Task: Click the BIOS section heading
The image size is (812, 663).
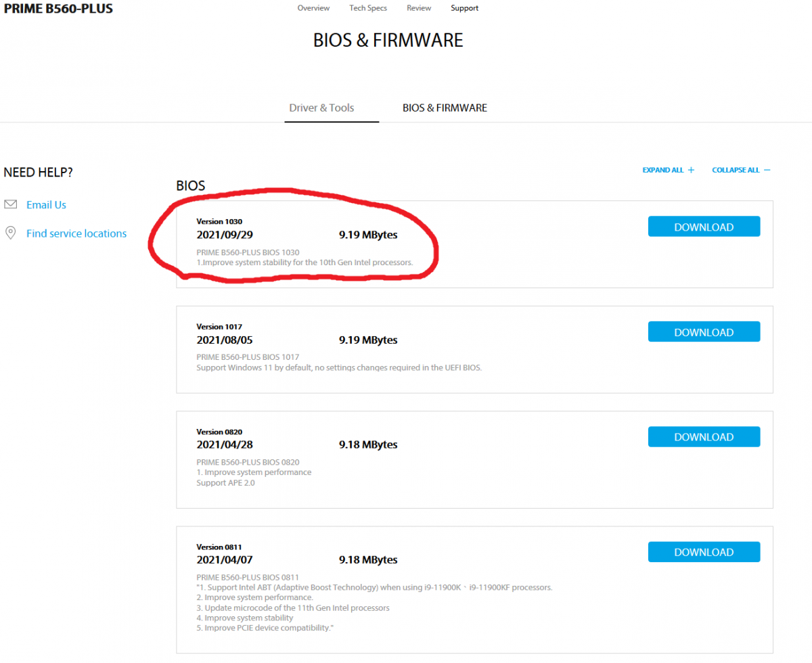Action: click(x=191, y=185)
